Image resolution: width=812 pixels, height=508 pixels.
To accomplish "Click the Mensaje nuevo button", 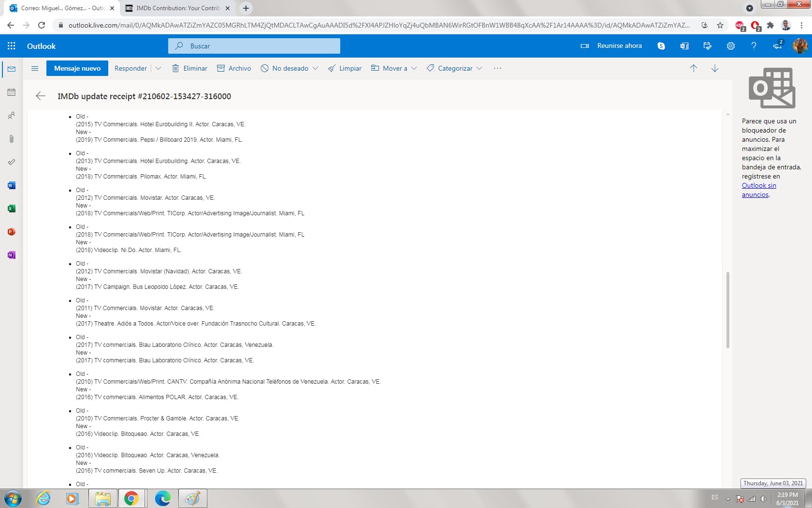I will (x=77, y=68).
